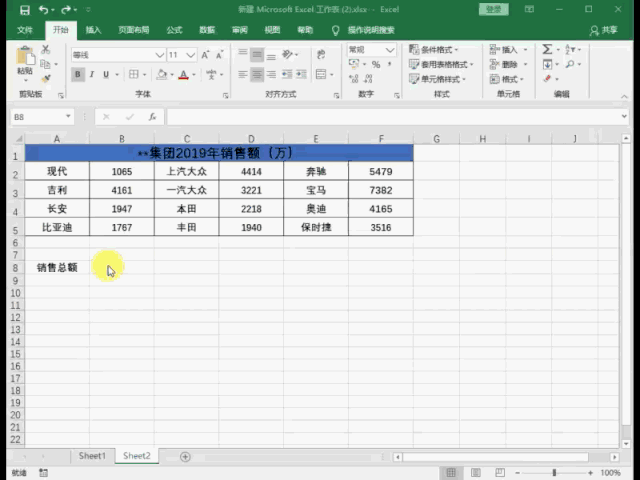Open Conditional Formatting menu
The height and width of the screenshot is (480, 640).
click(x=433, y=50)
